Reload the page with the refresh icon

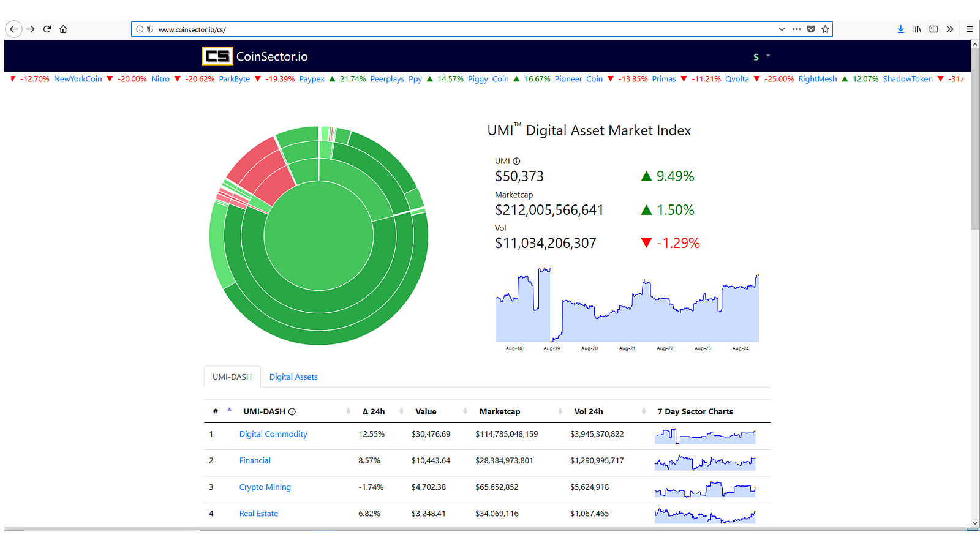click(47, 29)
